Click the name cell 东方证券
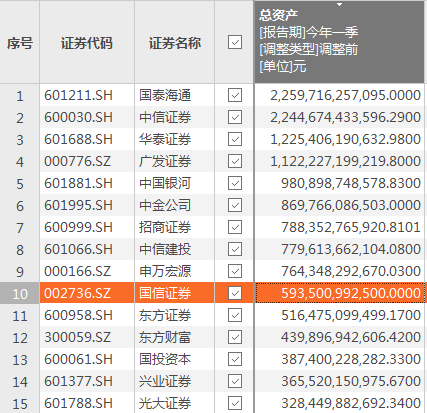This screenshot has width=427, height=413. [x=175, y=315]
